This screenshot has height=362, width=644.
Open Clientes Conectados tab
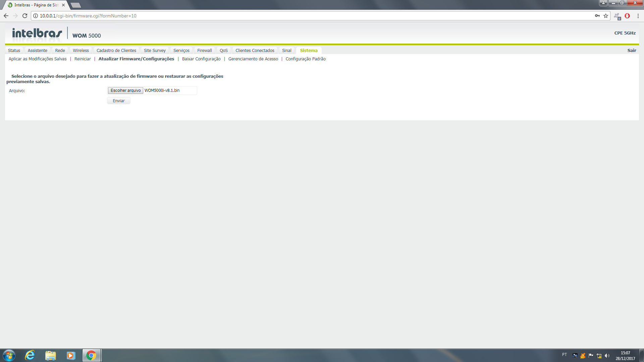pos(255,51)
